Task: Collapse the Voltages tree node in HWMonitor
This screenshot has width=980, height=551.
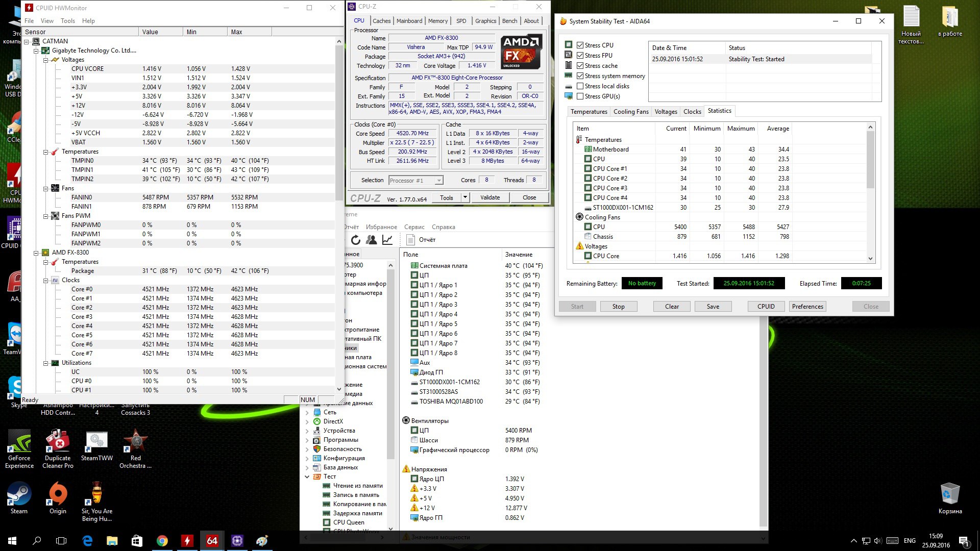Action: (46, 60)
